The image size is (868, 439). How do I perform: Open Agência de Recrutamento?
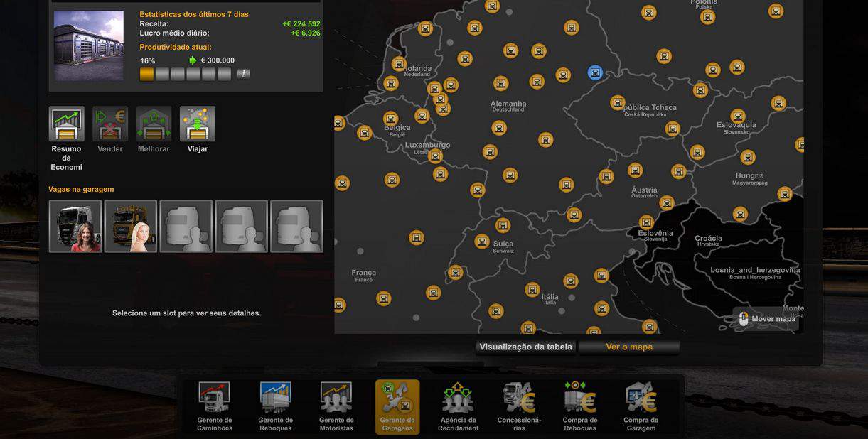[x=458, y=406]
